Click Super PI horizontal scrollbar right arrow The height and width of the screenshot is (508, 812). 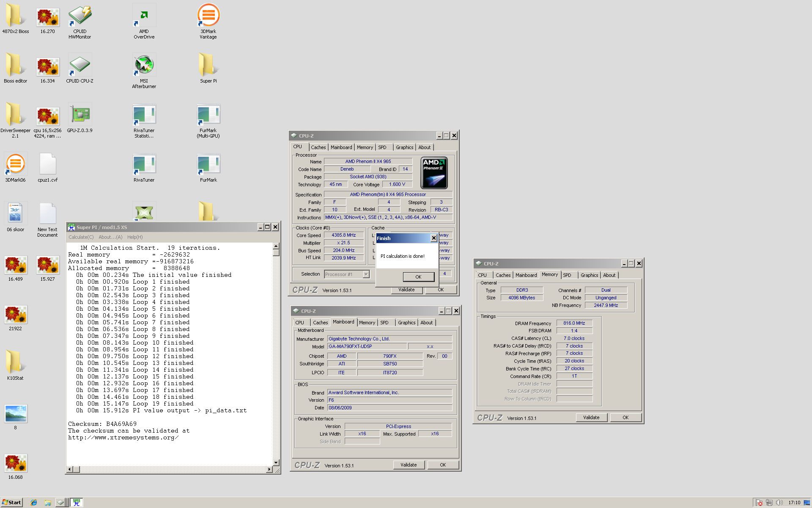click(269, 469)
